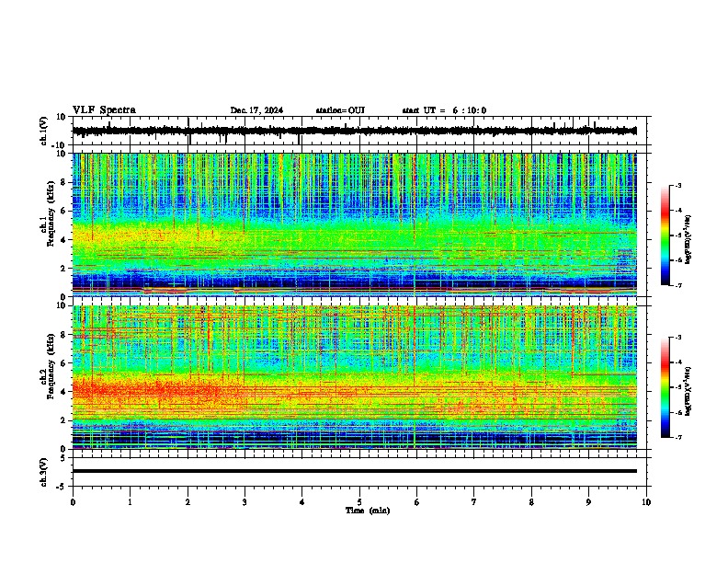Click the time axis tick label '7'
This screenshot has width=728, height=563.
tap(474, 502)
